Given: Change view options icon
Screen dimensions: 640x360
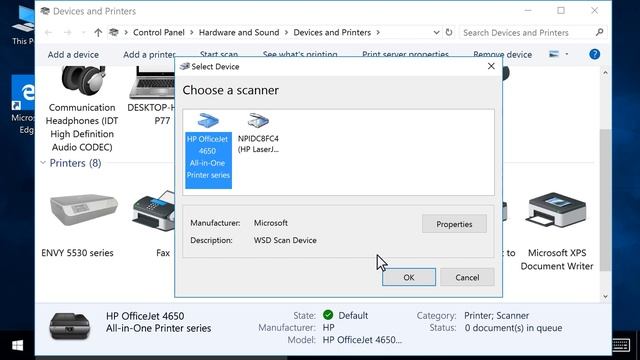Looking at the screenshot, I should click(554, 54).
